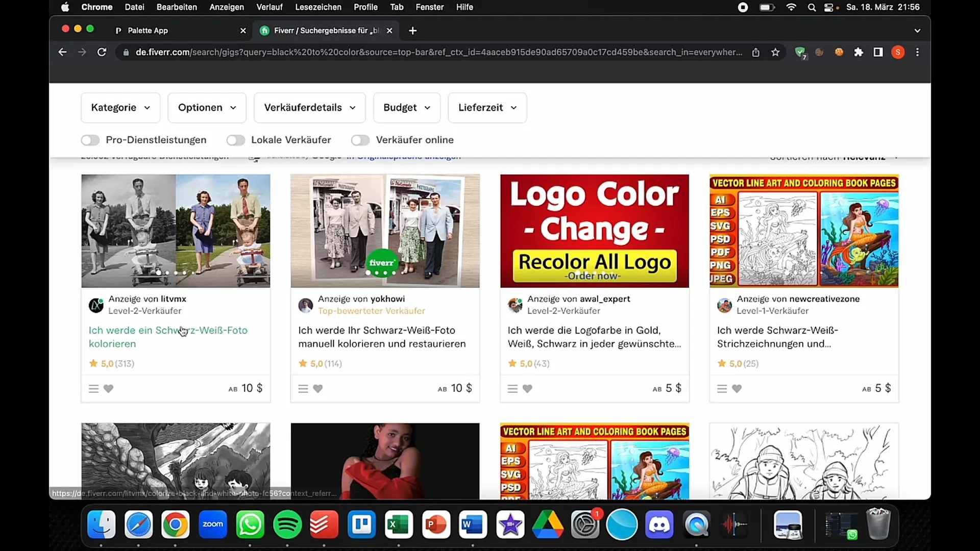Open newcreativezone's Strichzeichnungen gig title
The image size is (980, 551).
click(x=777, y=337)
